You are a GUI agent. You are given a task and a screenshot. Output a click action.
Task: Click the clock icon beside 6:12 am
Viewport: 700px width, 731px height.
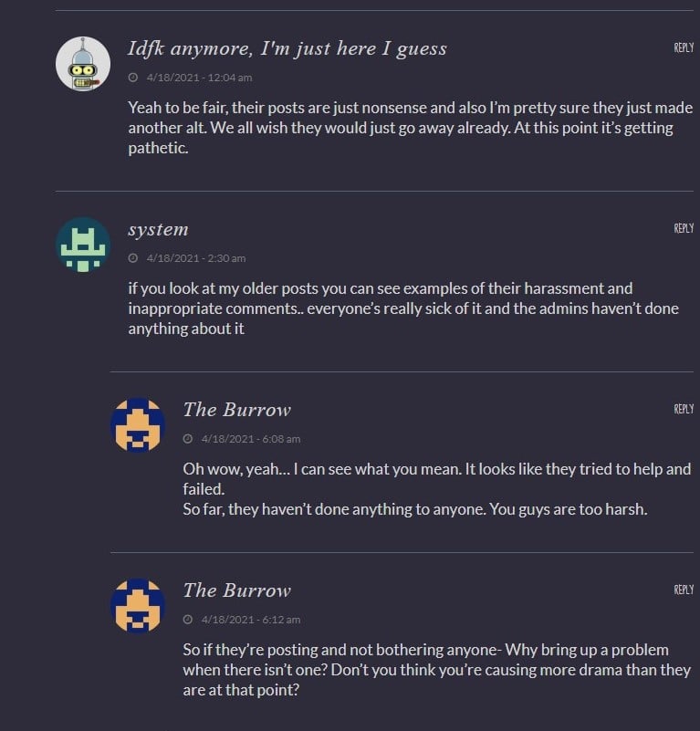[188, 620]
